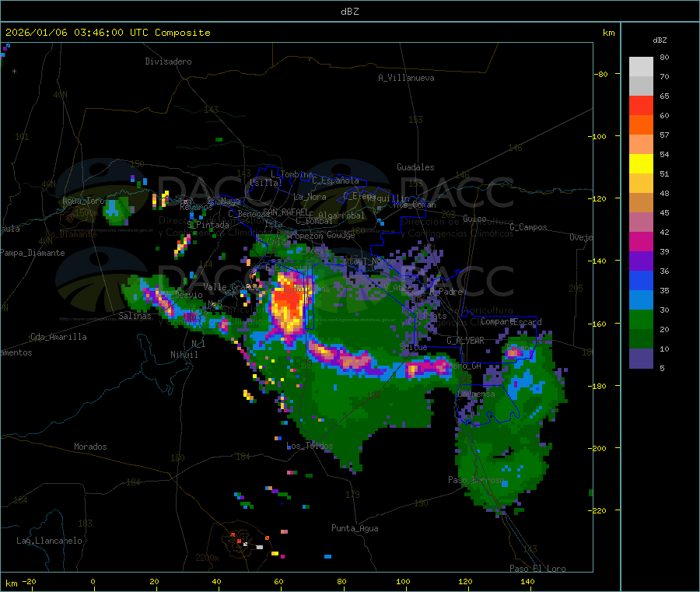Click the 0 km horizontal axis tick
The image size is (700, 592).
point(93,581)
